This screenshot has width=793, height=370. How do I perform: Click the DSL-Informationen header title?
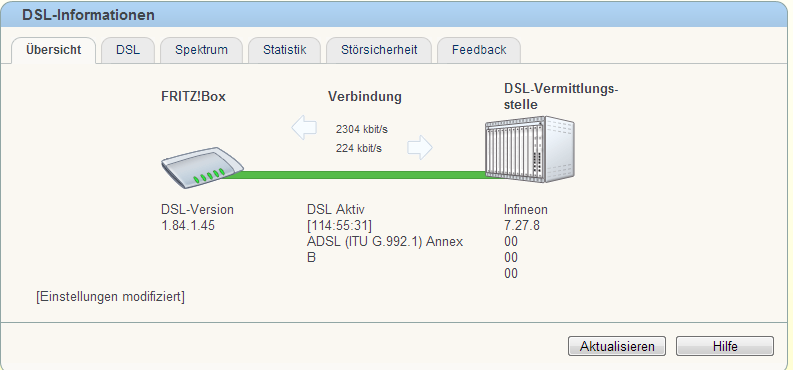88,15
